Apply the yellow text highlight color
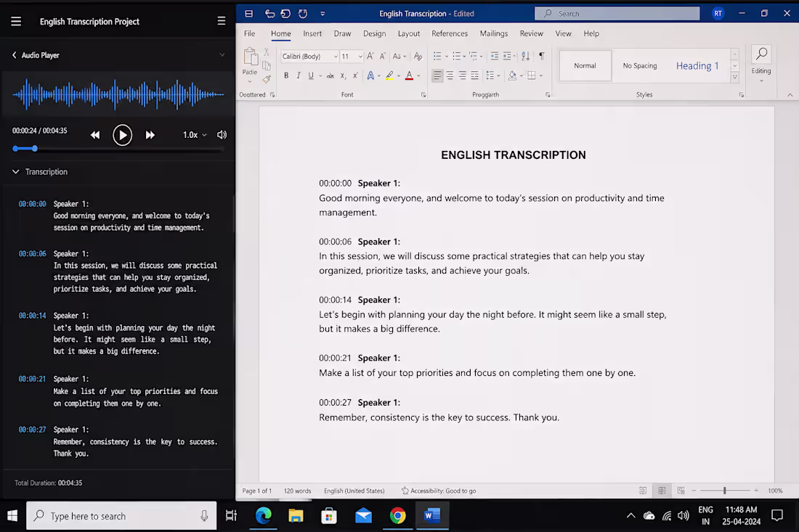 coord(389,76)
